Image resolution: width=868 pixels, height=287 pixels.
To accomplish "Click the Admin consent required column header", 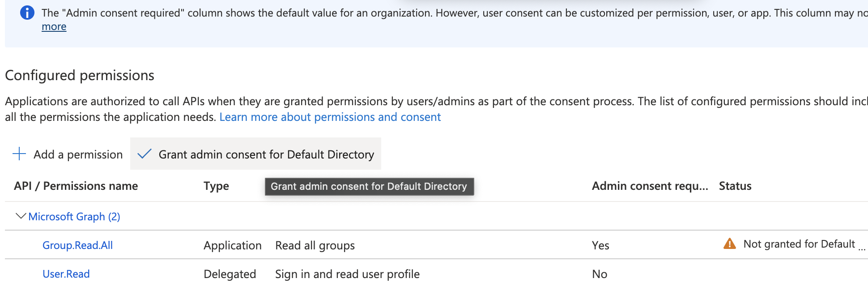I will tap(650, 186).
